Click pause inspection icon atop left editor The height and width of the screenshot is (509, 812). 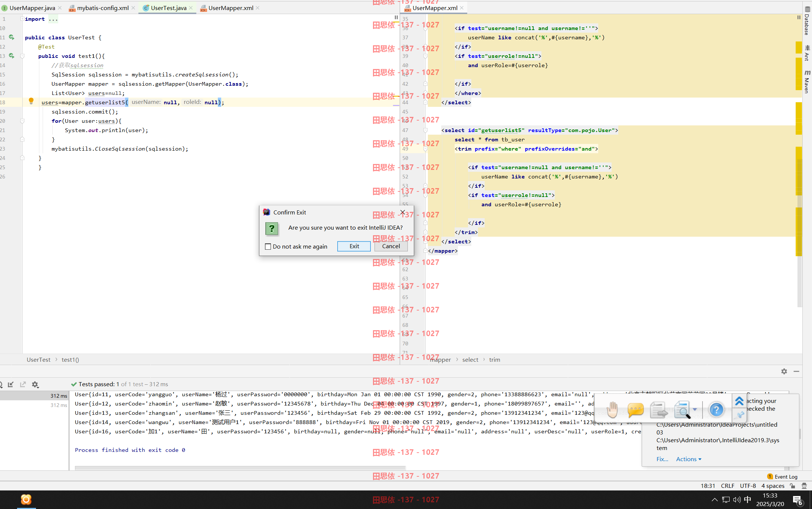(396, 17)
